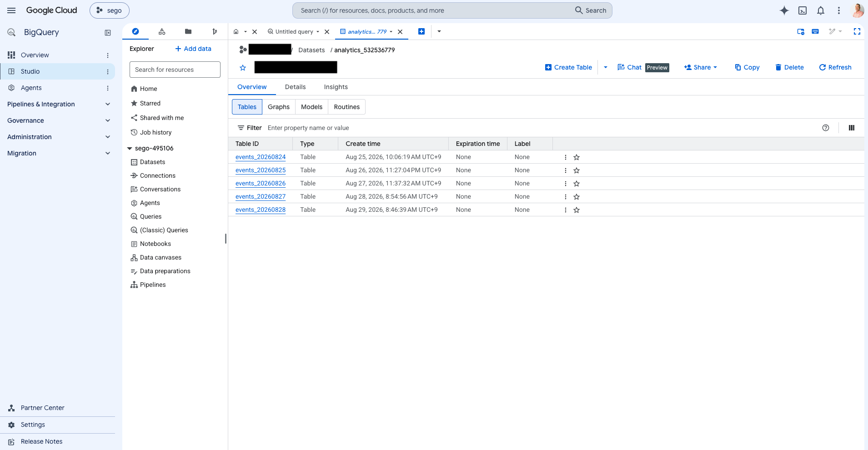Viewport: 868px width, 450px height.
Task: Open actions menu for events_20260825
Action: [566, 170]
